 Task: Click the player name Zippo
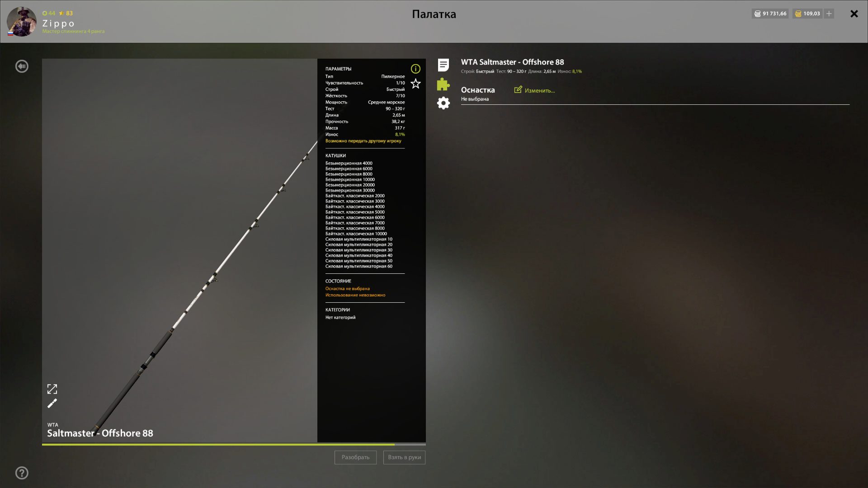pyautogui.click(x=58, y=23)
